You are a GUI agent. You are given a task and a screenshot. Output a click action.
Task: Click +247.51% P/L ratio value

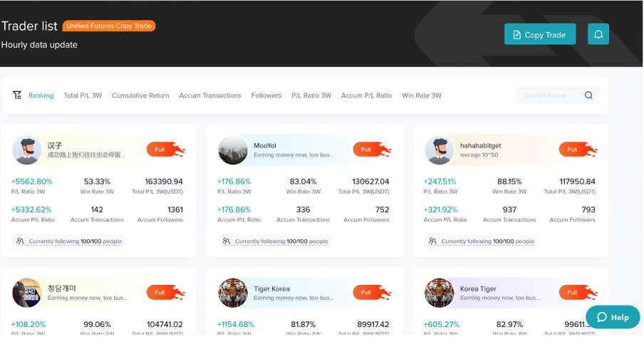tap(440, 181)
